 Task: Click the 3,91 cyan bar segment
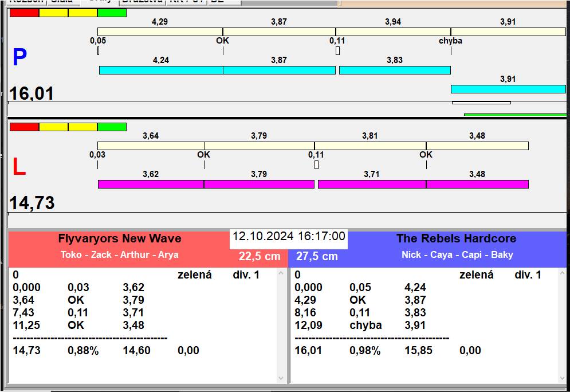508,89
